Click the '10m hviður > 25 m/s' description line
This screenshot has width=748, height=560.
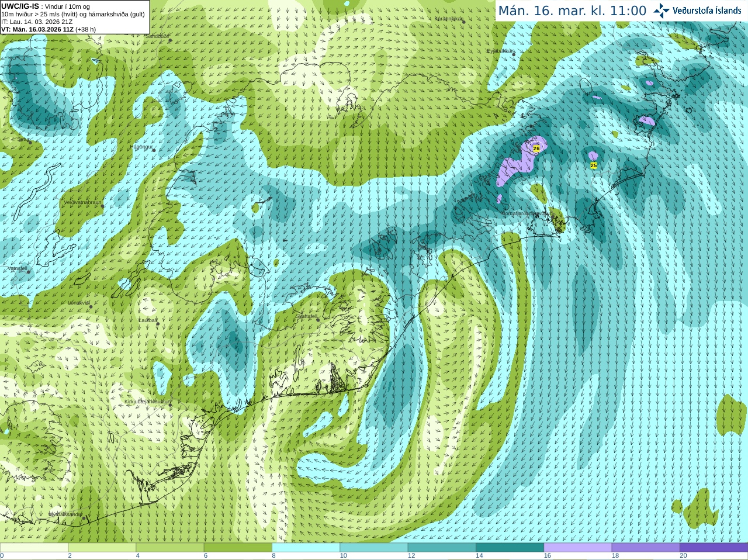[x=73, y=14]
